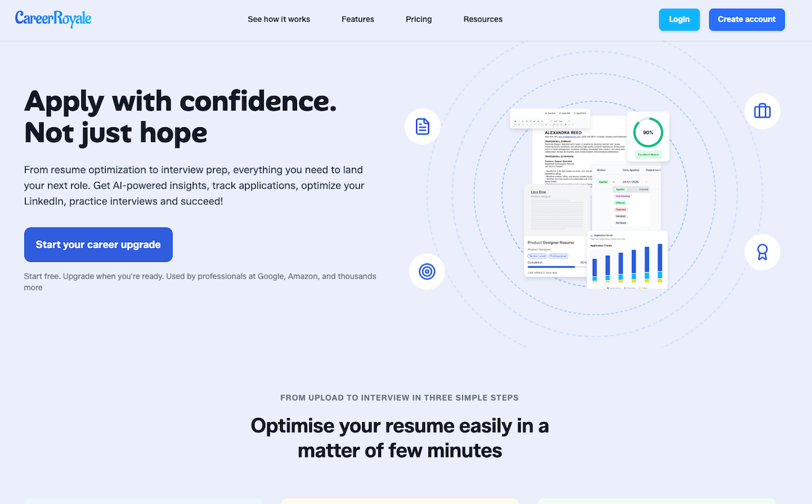Click the award ribbon icon on the right
812x504 pixels.
762,252
